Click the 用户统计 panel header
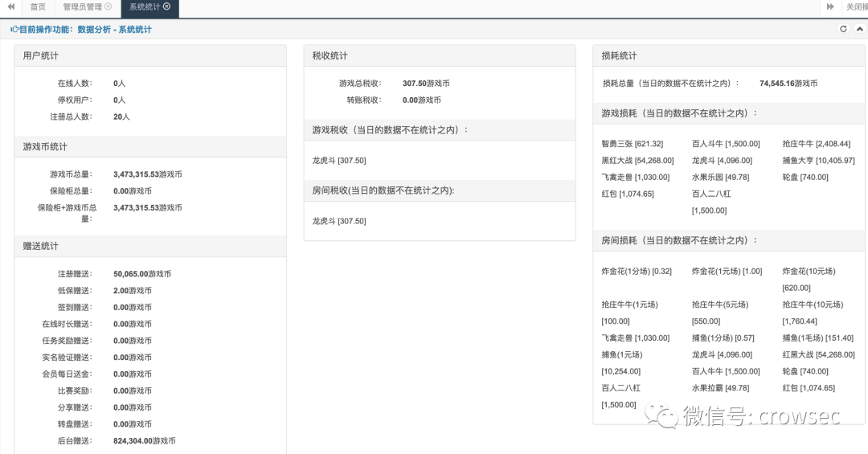Screen dimensions: 868x454 coord(150,56)
